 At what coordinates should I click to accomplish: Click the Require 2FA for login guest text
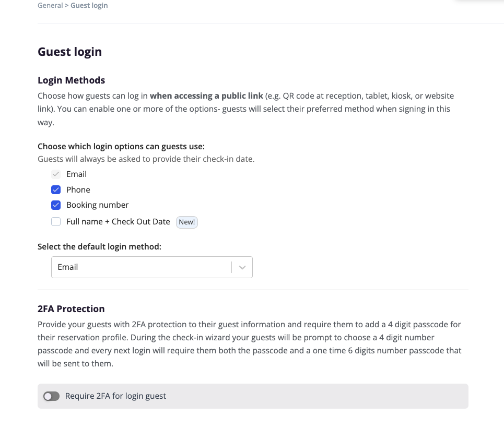point(115,396)
